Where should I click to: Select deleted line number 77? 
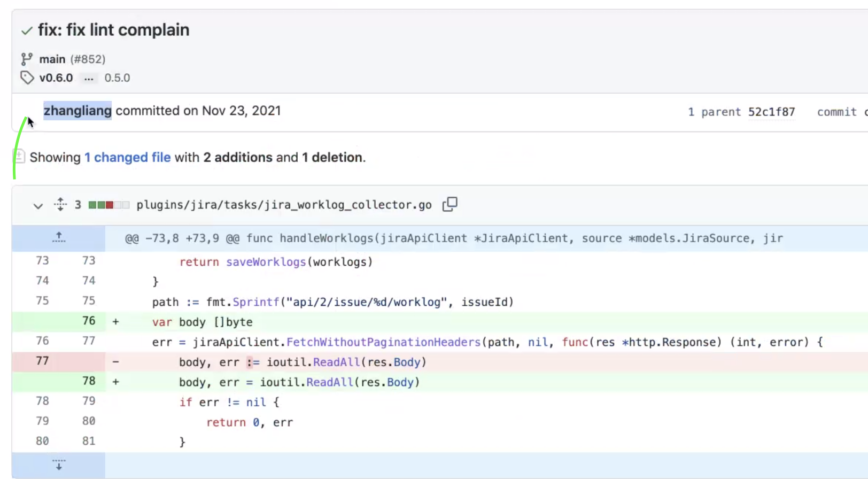pyautogui.click(x=42, y=361)
